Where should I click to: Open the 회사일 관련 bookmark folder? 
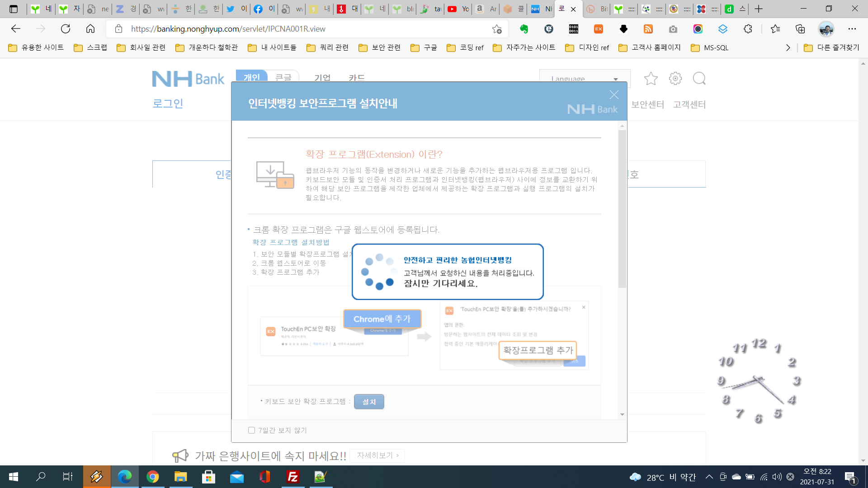(141, 47)
